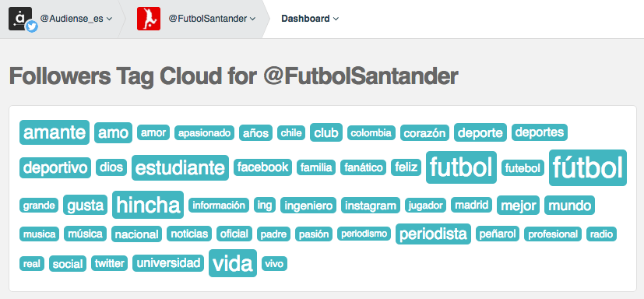The height and width of the screenshot is (299, 644).
Task: Open the Dashboard dropdown menu
Action: (310, 19)
